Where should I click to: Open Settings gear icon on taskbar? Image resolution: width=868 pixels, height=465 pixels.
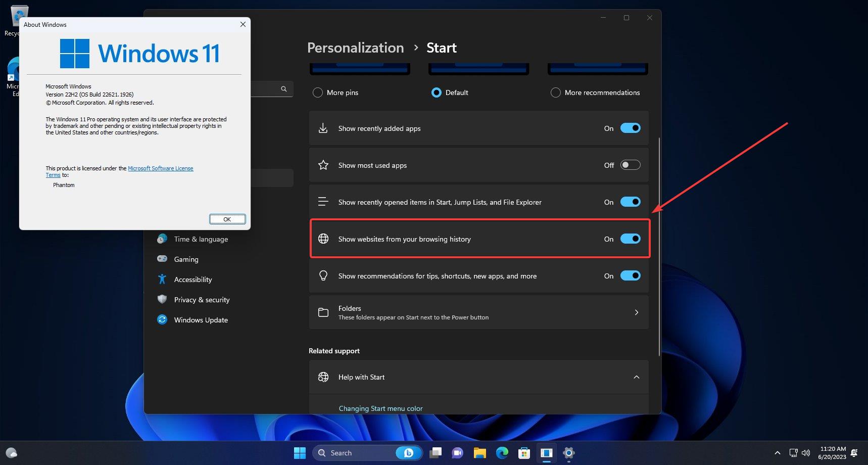[569, 453]
